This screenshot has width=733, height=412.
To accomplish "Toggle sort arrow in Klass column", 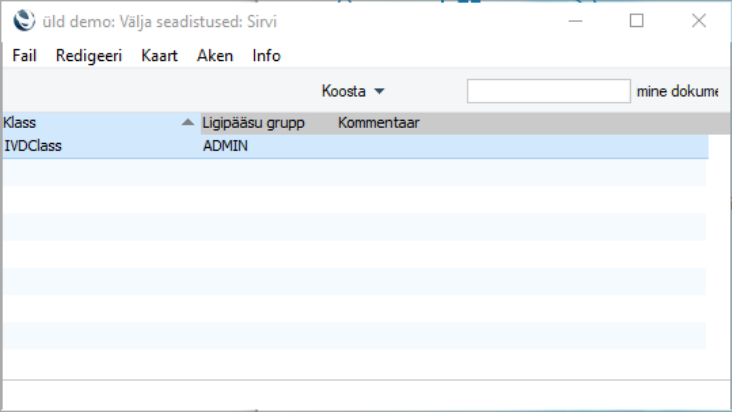I will pyautogui.click(x=187, y=123).
